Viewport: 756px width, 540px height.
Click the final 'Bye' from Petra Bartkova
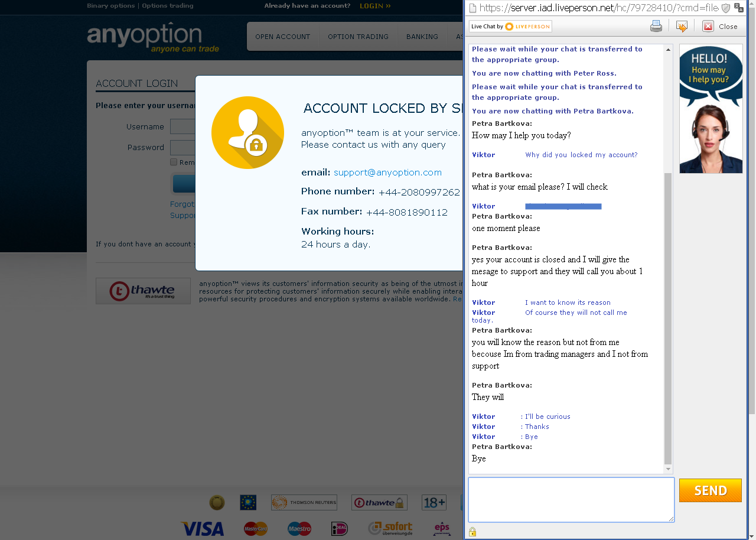click(x=479, y=458)
